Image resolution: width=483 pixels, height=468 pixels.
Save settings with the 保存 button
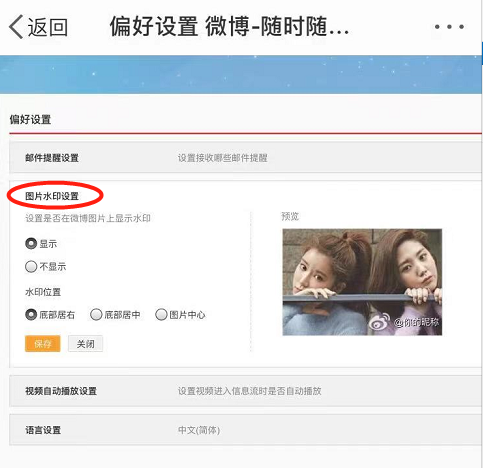[x=43, y=344]
